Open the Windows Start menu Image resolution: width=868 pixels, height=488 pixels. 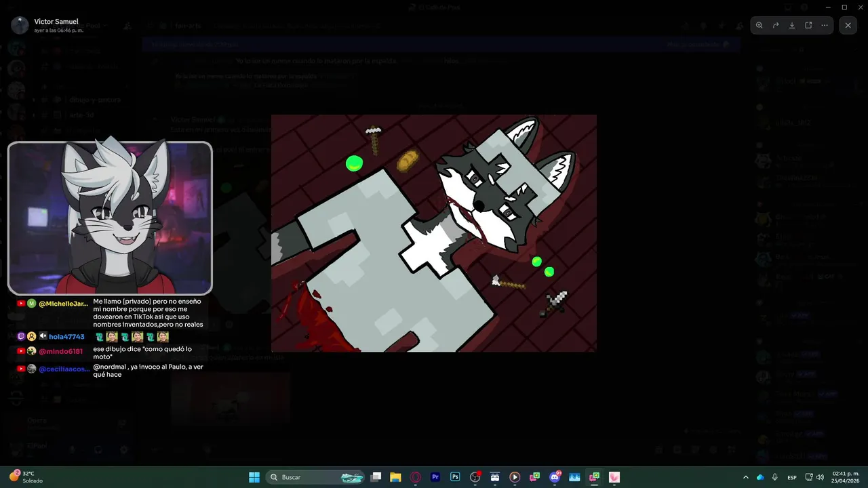point(254,477)
